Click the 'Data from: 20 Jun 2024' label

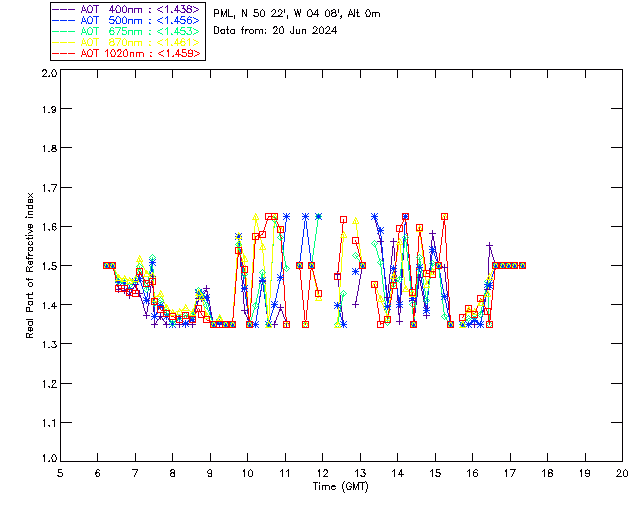click(x=275, y=31)
